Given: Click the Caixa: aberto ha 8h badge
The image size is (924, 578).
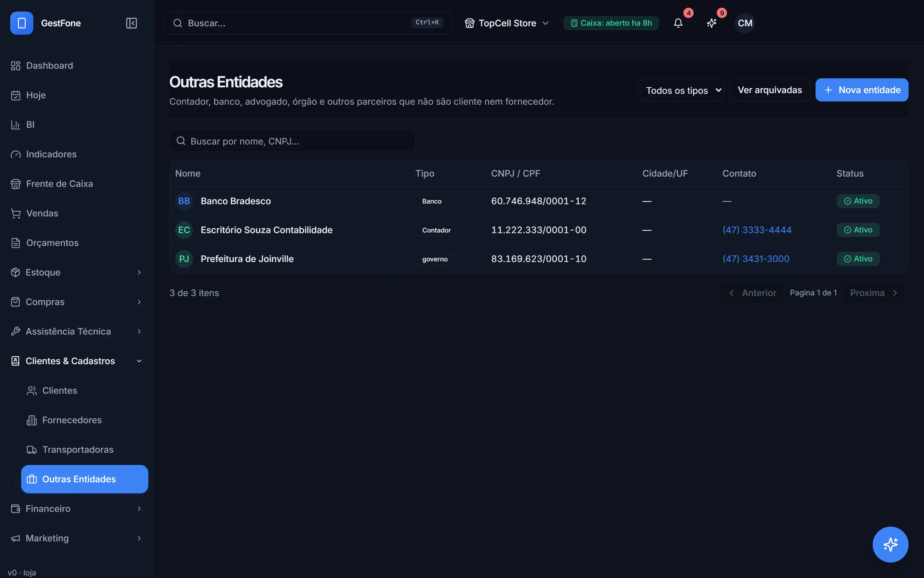Looking at the screenshot, I should [611, 23].
